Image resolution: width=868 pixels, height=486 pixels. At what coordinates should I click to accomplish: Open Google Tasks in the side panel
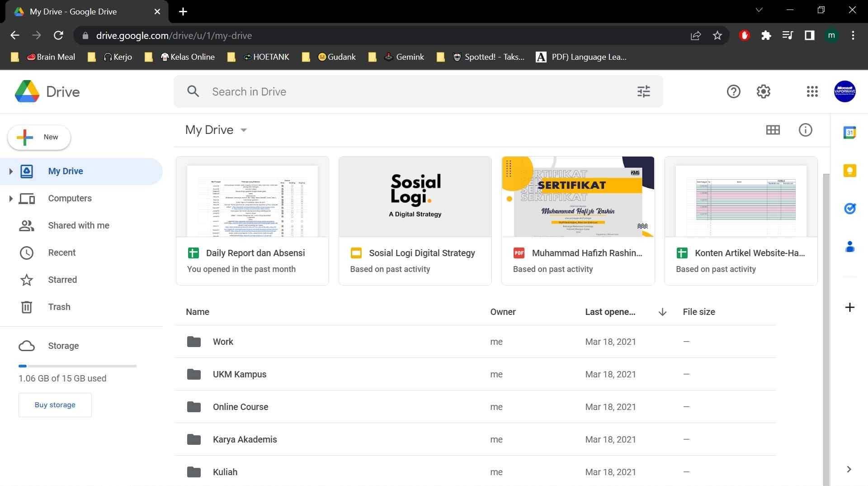pyautogui.click(x=849, y=209)
